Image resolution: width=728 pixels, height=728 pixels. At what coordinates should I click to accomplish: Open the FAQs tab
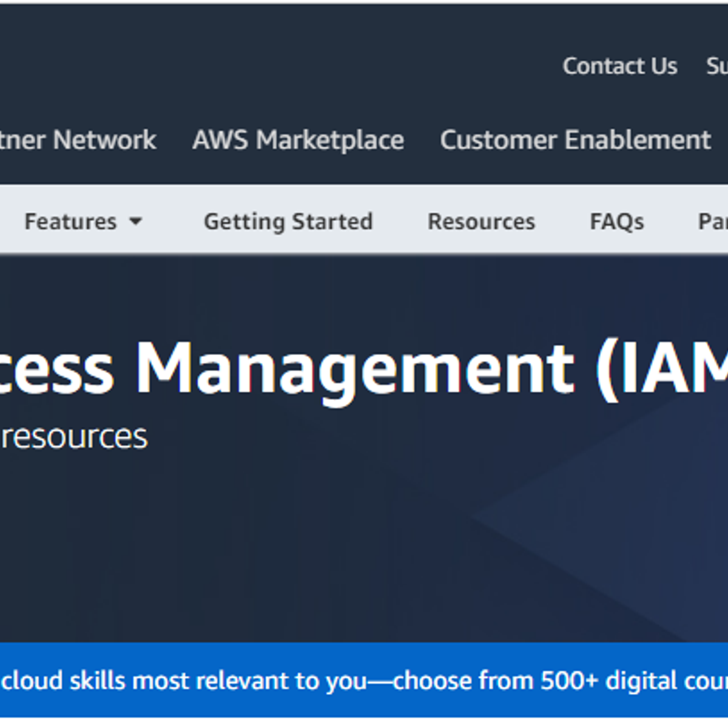[x=617, y=222]
